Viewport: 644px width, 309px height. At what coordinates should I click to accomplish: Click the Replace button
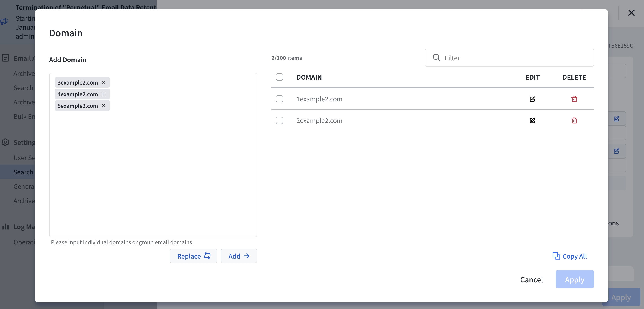click(x=193, y=256)
